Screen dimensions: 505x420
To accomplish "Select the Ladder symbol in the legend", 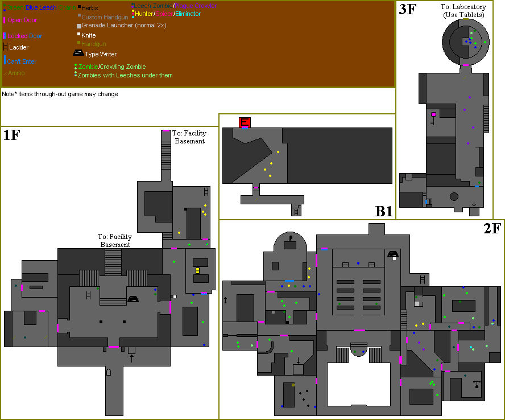I will point(5,47).
